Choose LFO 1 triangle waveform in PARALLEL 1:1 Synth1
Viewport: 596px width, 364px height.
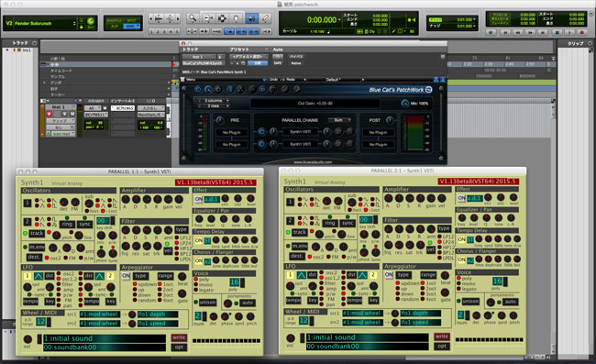[39, 276]
